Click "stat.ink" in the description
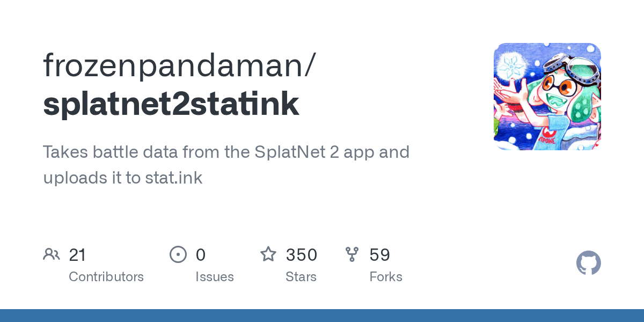The image size is (644, 322). [173, 178]
